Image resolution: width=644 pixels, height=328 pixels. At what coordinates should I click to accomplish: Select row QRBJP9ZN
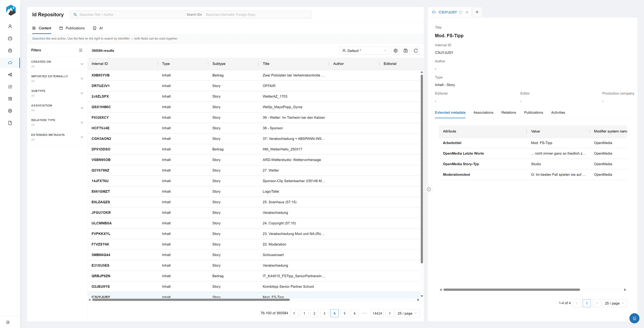tap(254, 276)
